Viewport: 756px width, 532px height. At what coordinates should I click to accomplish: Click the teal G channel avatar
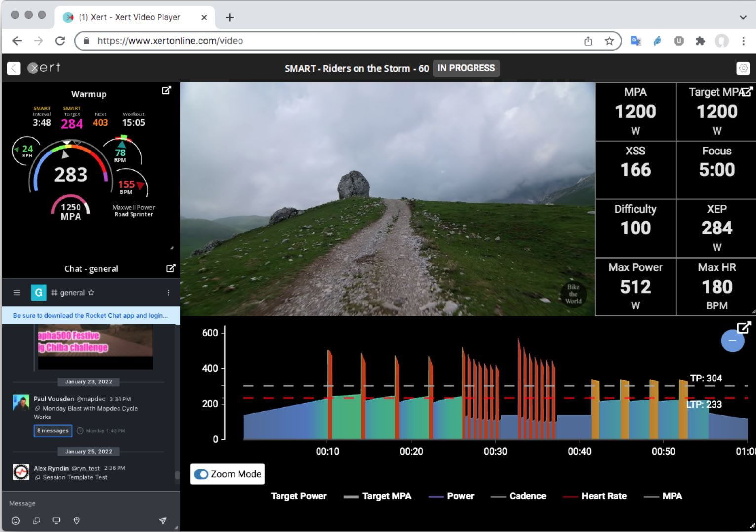click(x=39, y=293)
